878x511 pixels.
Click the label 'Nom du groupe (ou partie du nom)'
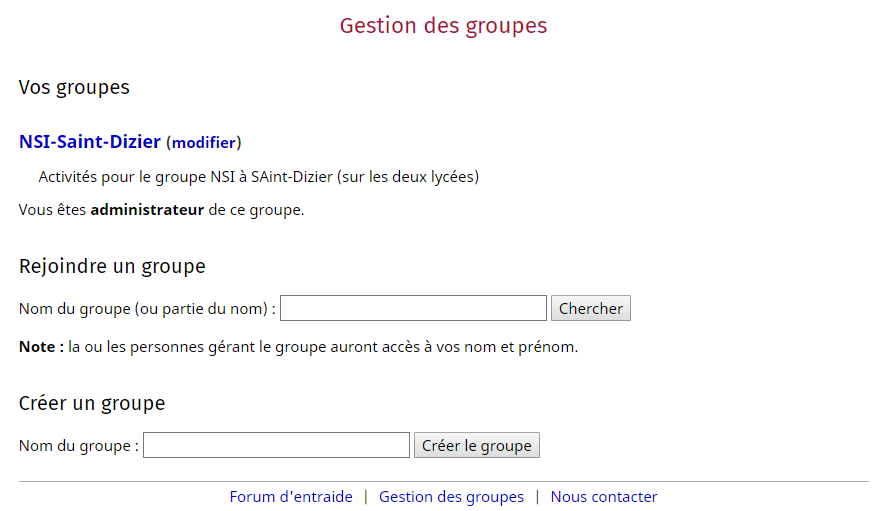click(x=147, y=309)
